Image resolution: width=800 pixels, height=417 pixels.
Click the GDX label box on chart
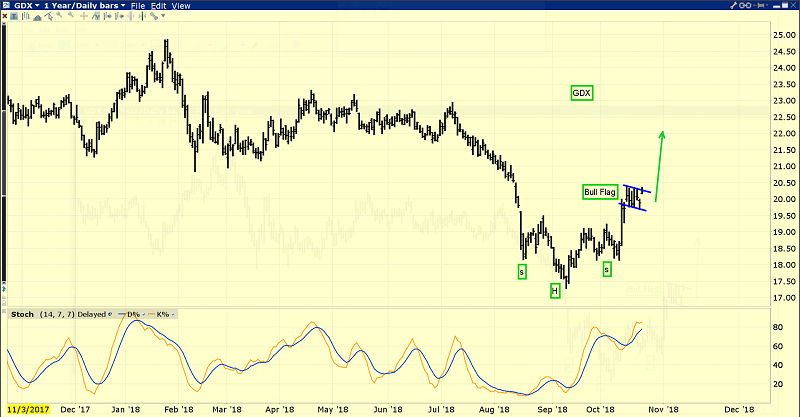[582, 93]
